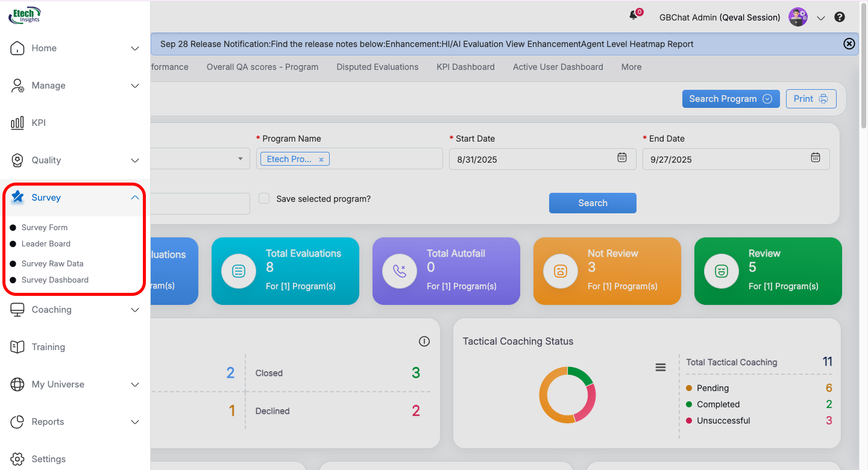Click the Etech Insights logo
This screenshot has height=470, width=868.
[25, 15]
